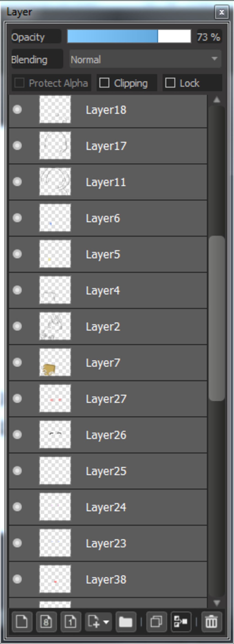Select Layer2 in the layer list
The height and width of the screenshot is (644, 234).
(x=108, y=326)
